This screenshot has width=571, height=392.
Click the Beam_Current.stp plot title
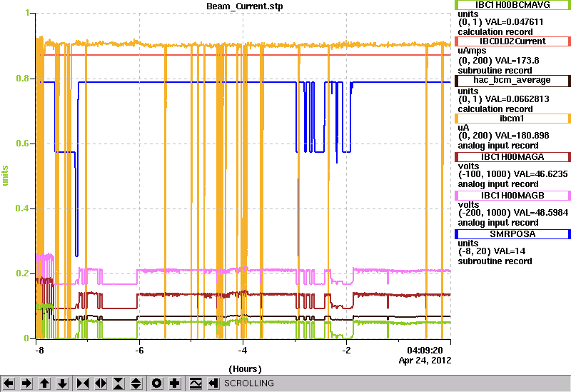pyautogui.click(x=245, y=6)
